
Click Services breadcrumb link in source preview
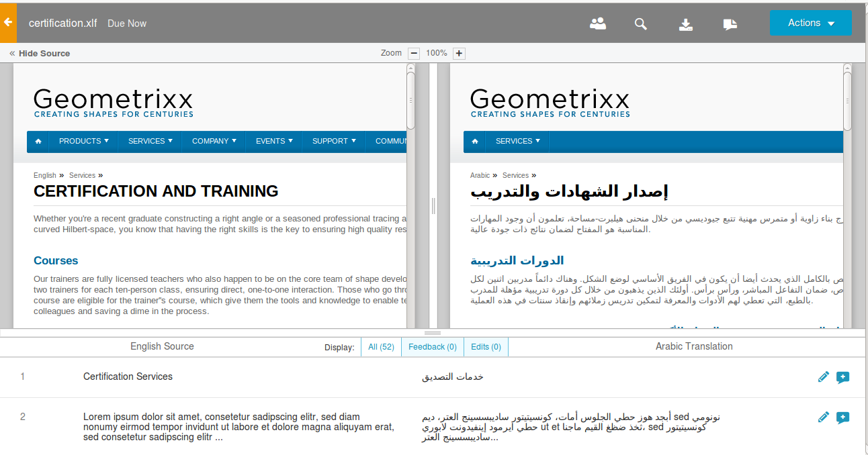82,175
